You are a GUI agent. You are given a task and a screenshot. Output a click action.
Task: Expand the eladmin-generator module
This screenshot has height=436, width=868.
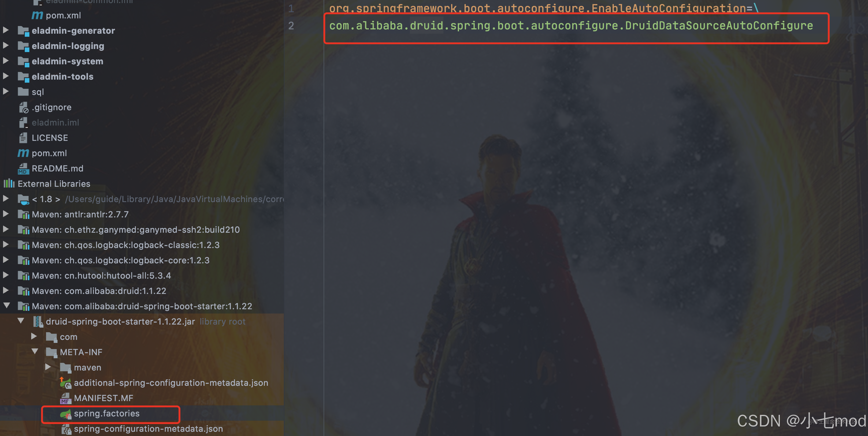point(6,30)
